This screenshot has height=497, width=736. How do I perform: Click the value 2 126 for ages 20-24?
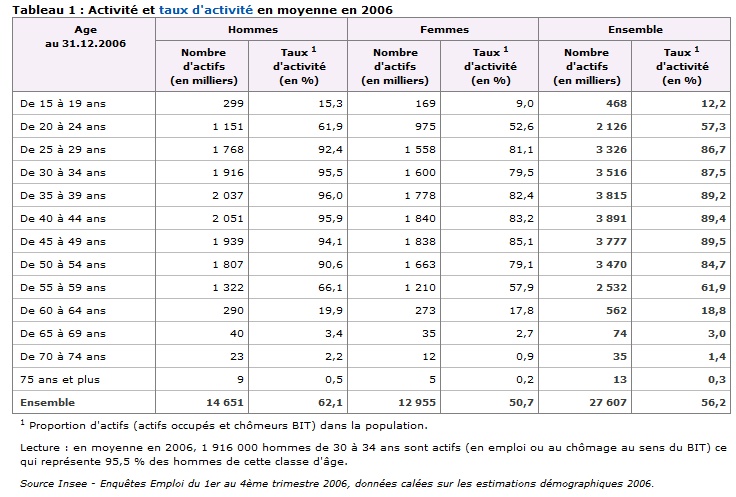(612, 127)
